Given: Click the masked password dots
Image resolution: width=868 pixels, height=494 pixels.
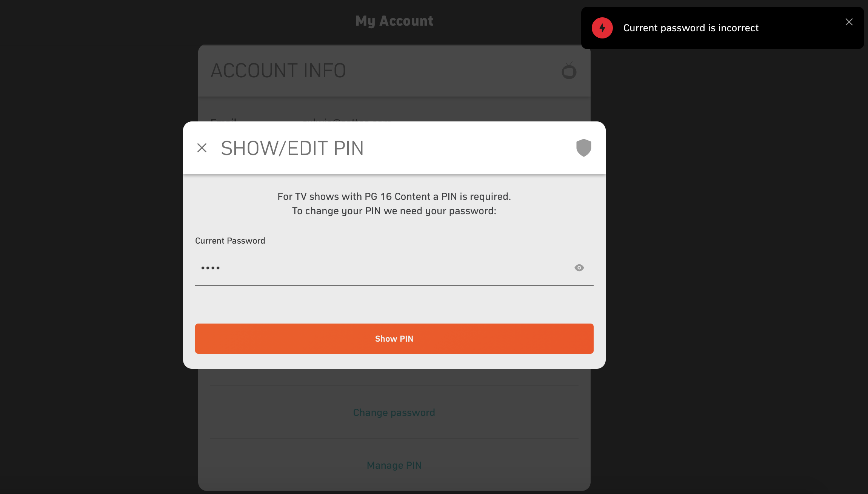Looking at the screenshot, I should coord(210,268).
